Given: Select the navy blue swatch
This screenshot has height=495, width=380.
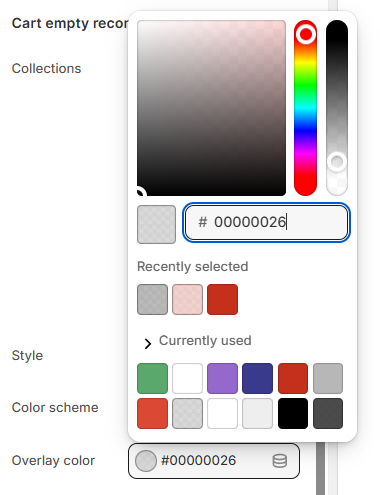Looking at the screenshot, I should coord(257,378).
